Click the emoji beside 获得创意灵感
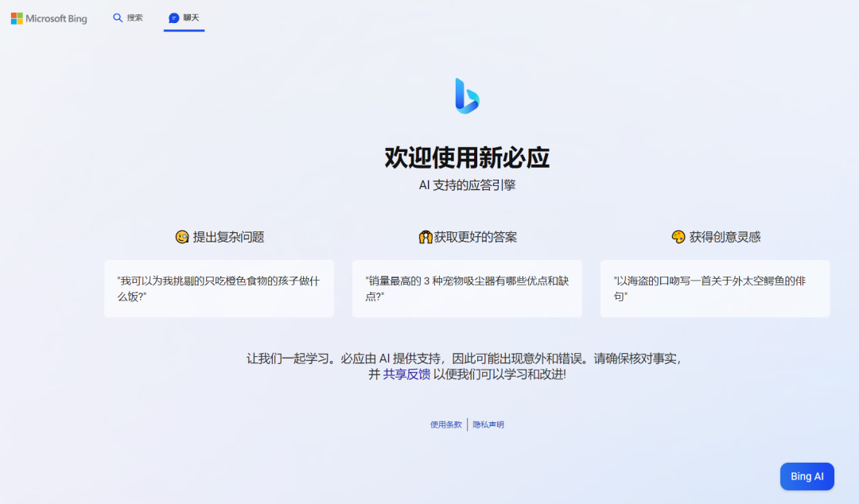The height and width of the screenshot is (504, 859). [678, 237]
